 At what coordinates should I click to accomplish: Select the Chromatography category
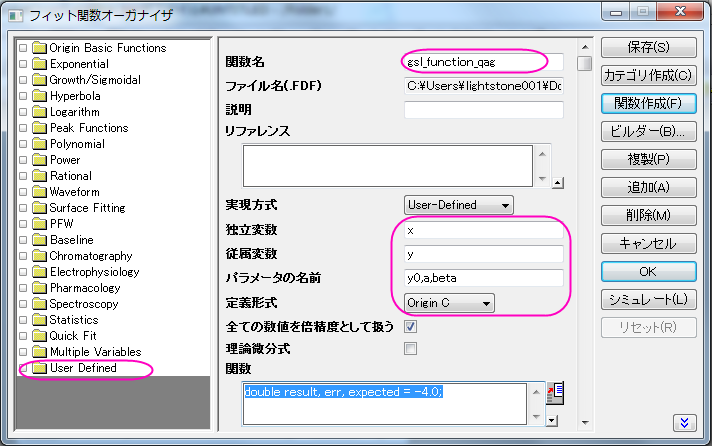point(91,256)
